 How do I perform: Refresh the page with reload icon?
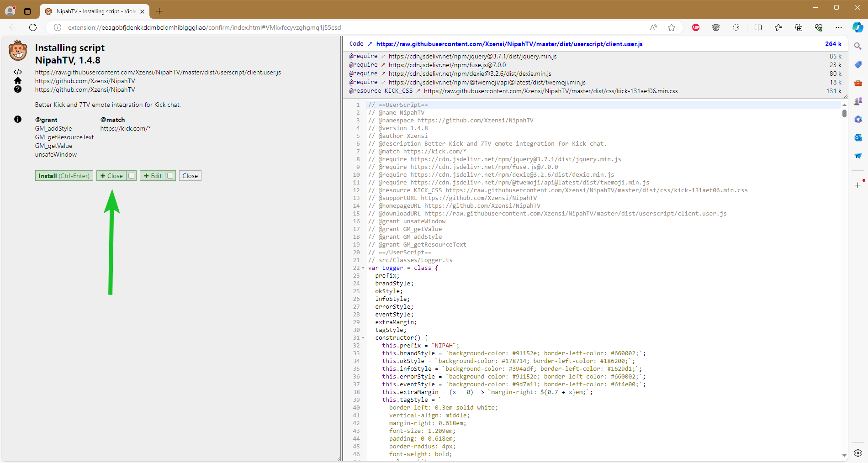click(33, 27)
